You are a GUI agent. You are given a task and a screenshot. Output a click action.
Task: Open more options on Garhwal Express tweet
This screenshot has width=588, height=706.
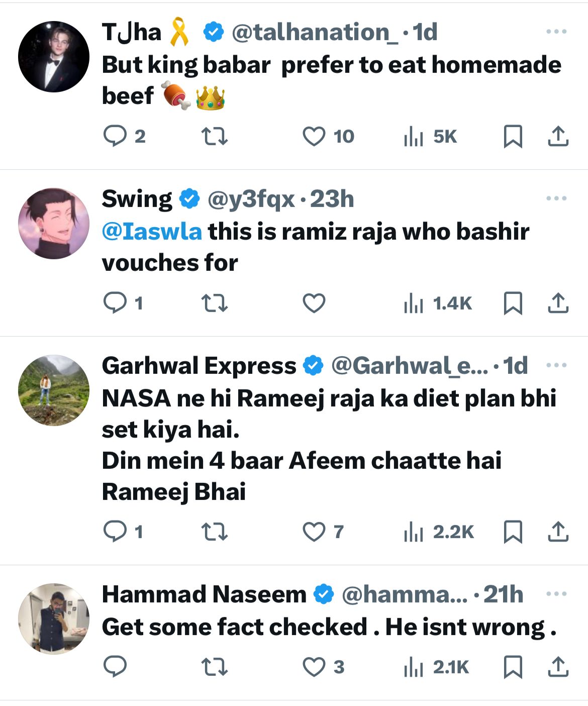tap(556, 365)
